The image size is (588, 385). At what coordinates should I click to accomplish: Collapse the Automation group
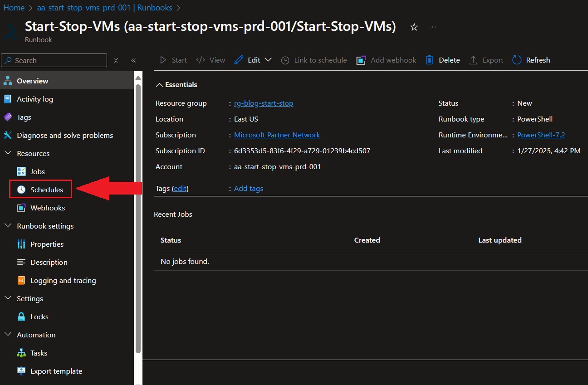click(8, 335)
